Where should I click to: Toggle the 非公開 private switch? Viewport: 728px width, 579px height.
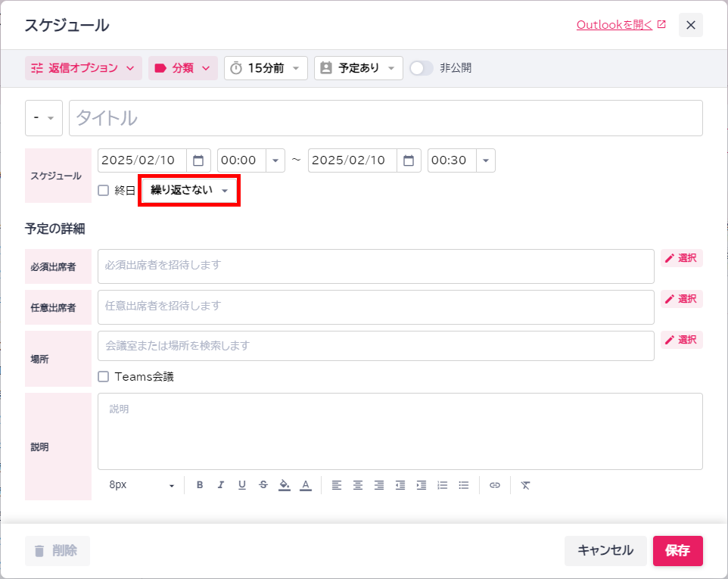coord(421,68)
